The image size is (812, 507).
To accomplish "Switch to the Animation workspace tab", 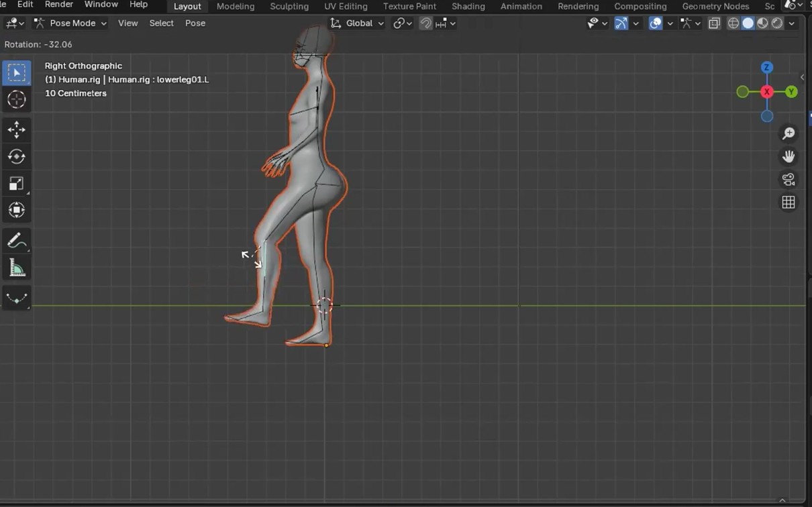I will pos(521,6).
